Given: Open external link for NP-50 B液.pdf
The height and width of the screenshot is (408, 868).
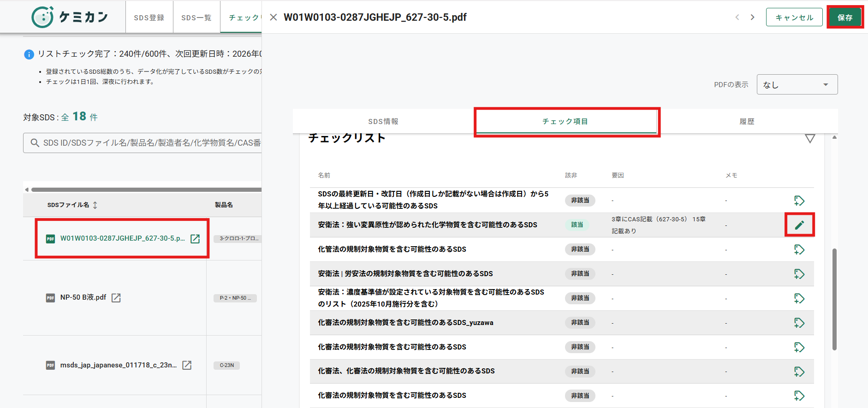Looking at the screenshot, I should [116, 298].
